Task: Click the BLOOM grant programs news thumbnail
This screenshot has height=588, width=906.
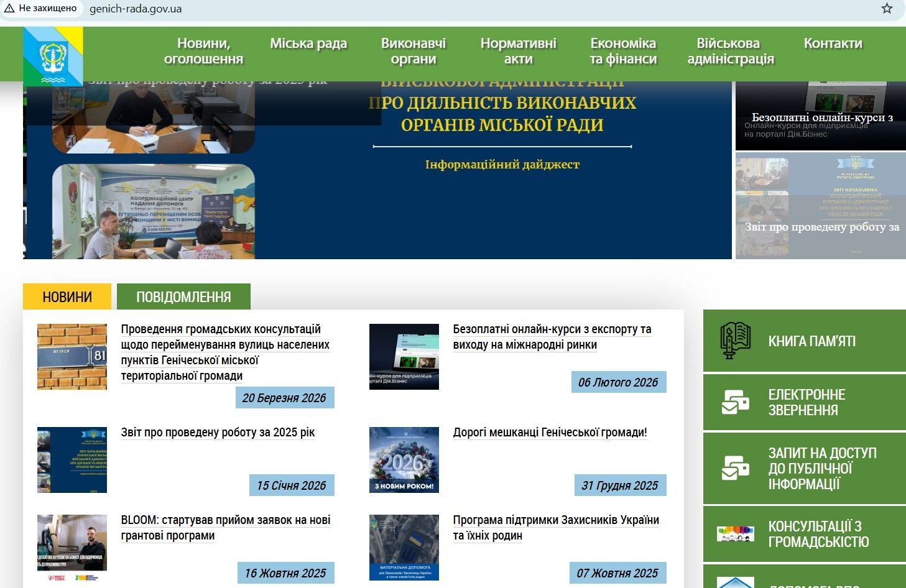Action: coord(72,548)
